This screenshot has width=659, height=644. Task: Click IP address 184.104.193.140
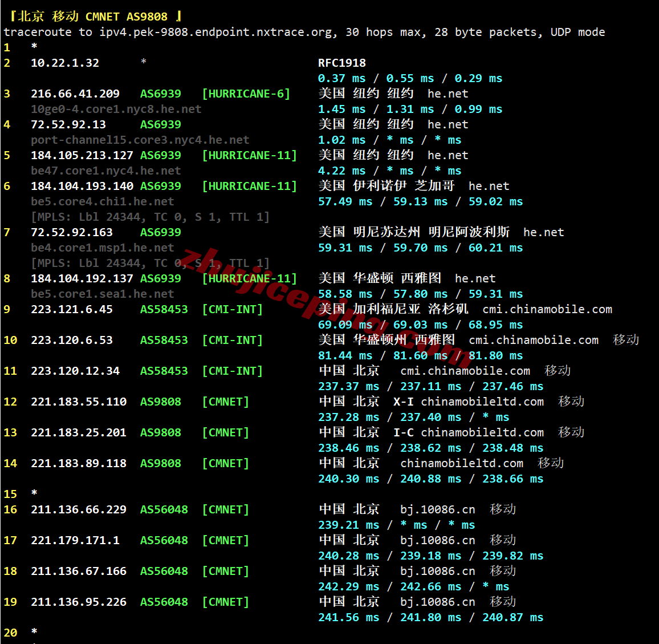(82, 187)
